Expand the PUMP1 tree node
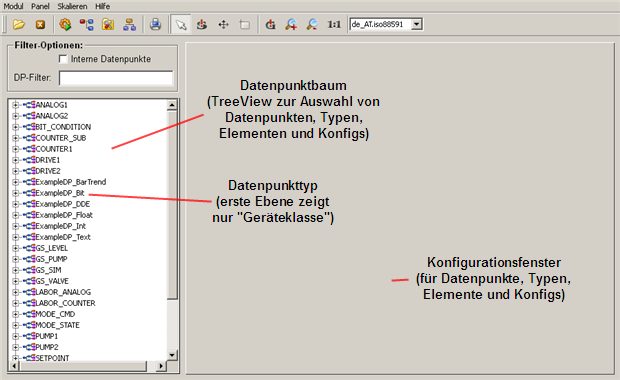Image resolution: width=620 pixels, height=380 pixels. (x=15, y=336)
